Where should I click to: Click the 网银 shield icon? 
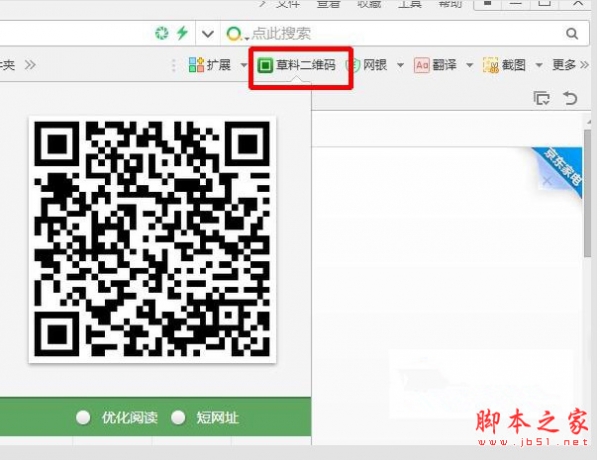[x=353, y=65]
